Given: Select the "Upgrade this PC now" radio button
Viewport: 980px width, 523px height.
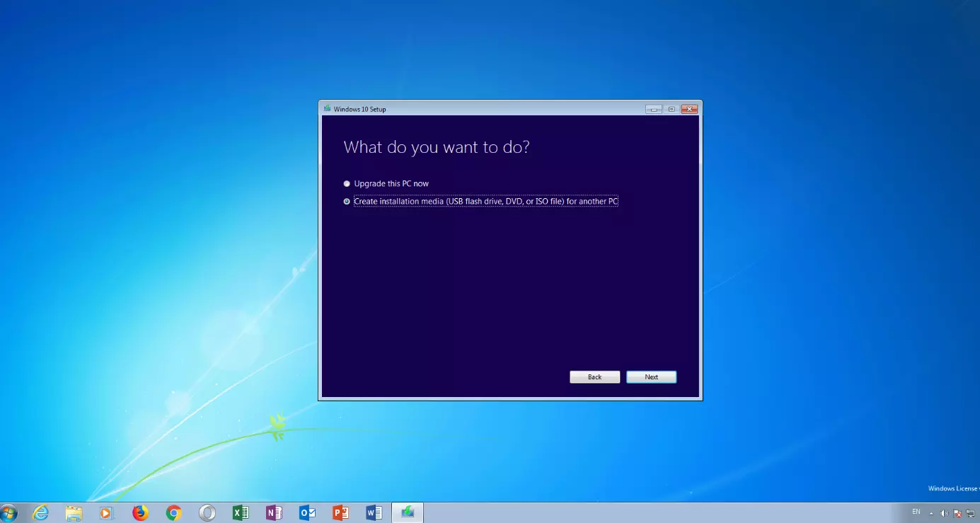Looking at the screenshot, I should [x=347, y=184].
